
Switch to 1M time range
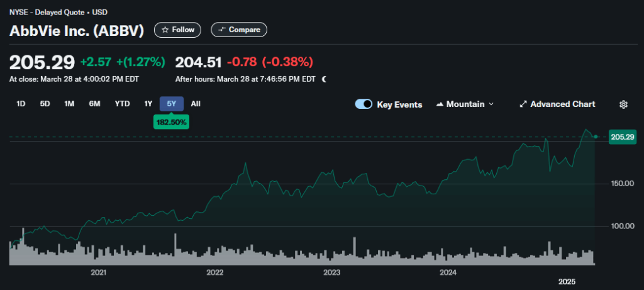click(x=69, y=104)
